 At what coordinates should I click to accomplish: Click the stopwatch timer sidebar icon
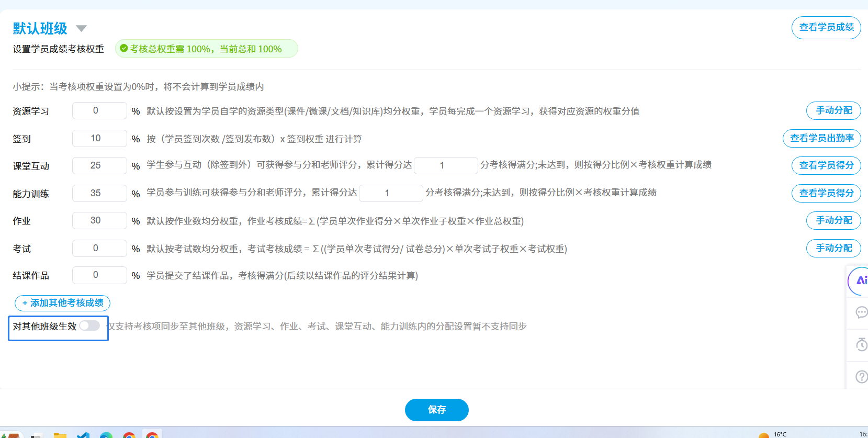(861, 344)
